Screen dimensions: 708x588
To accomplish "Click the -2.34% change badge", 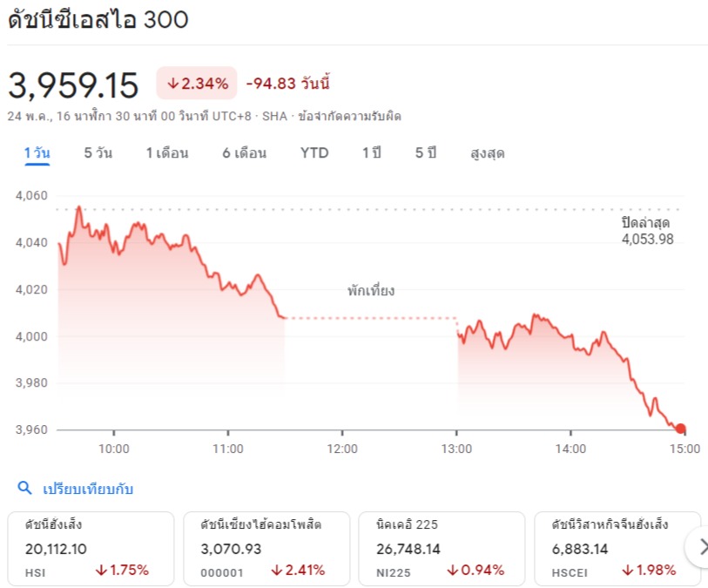I will tap(197, 84).
